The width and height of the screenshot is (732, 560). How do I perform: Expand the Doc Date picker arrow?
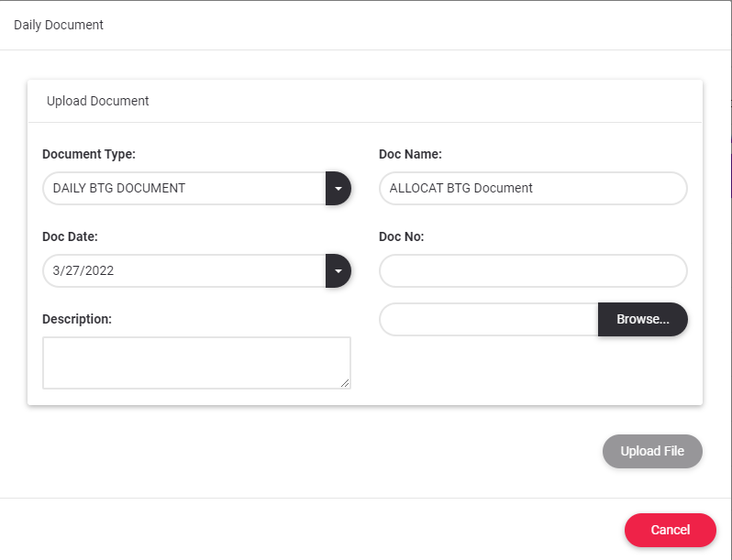point(338,270)
